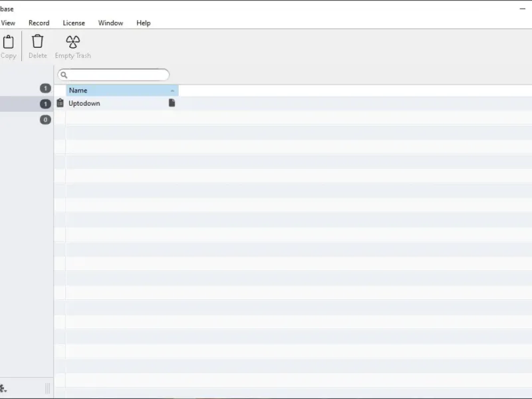
Task: Click the document icon in Uptodown row
Action: coord(172,103)
